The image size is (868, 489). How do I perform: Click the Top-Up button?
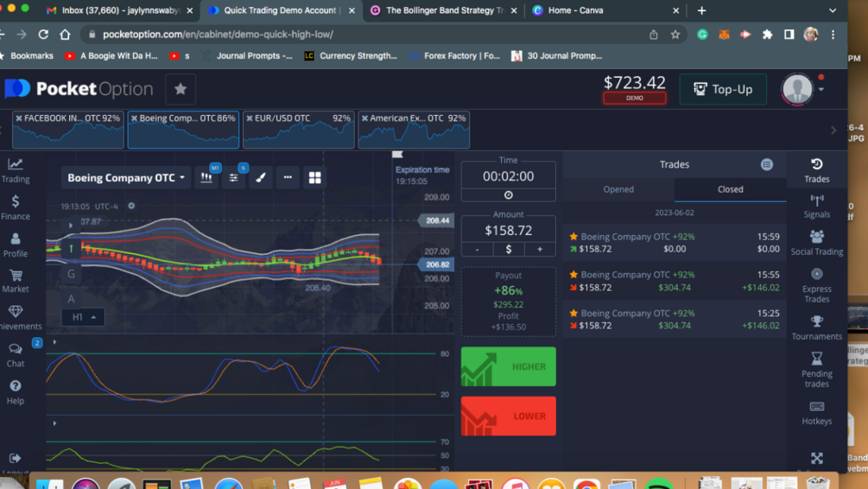pyautogui.click(x=723, y=89)
